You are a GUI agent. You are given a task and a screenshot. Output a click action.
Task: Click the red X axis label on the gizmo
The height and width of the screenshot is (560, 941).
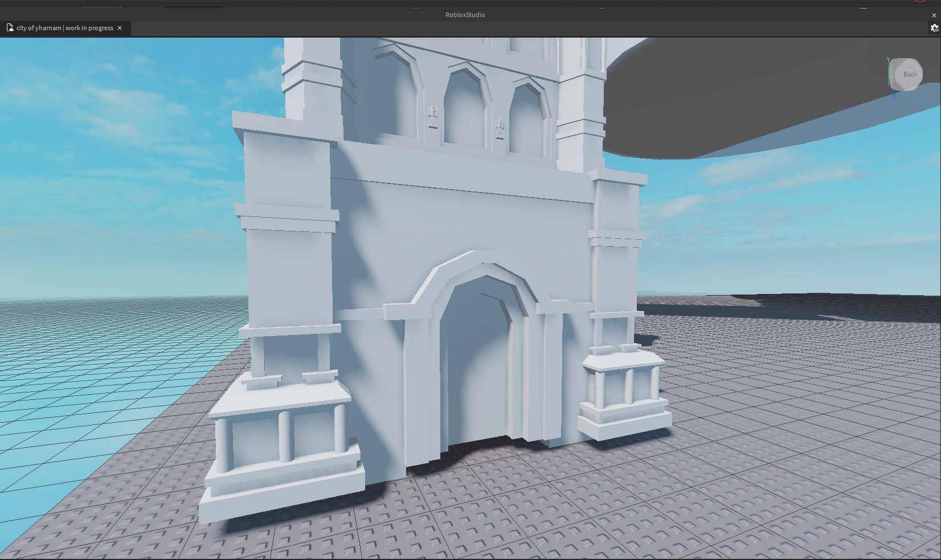[x=910, y=84]
